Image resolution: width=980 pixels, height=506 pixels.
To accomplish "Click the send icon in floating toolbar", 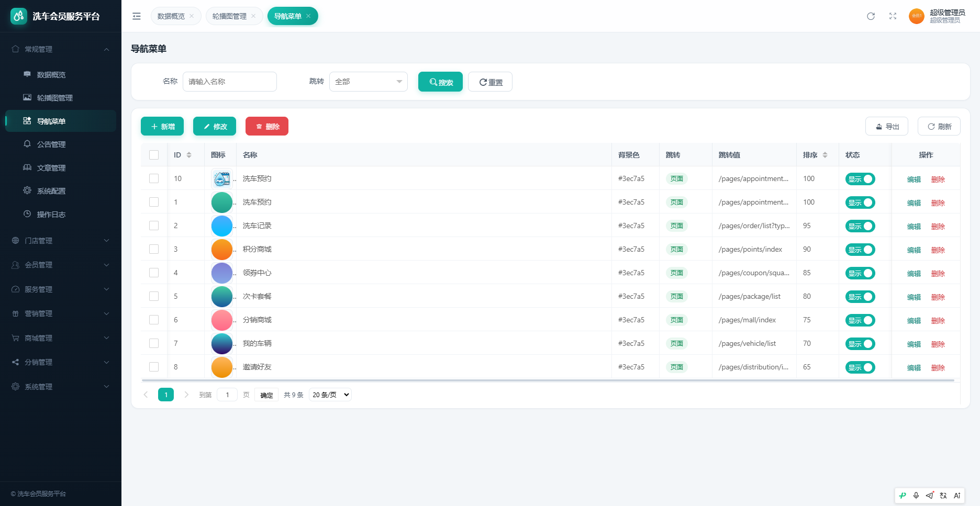I will [x=930, y=496].
